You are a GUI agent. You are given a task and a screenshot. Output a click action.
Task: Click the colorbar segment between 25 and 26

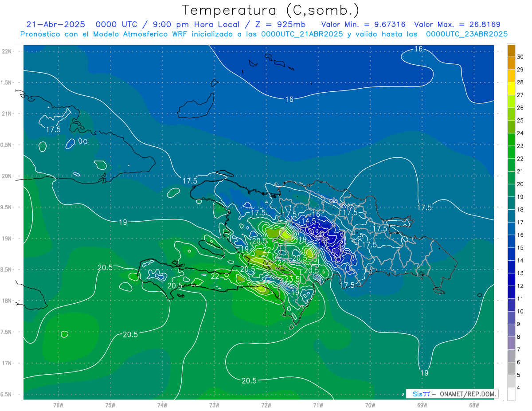click(x=511, y=114)
